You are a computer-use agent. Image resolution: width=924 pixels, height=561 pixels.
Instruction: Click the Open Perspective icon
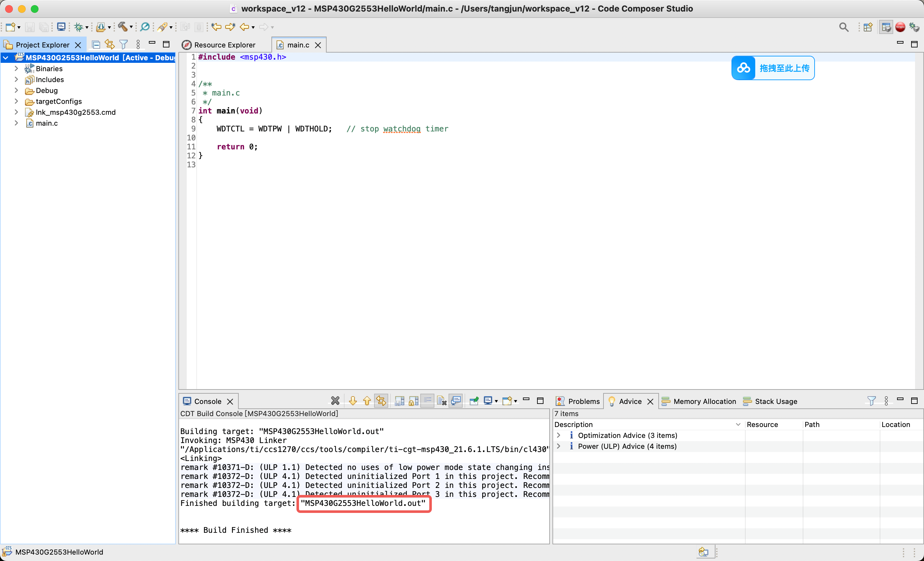click(x=868, y=27)
